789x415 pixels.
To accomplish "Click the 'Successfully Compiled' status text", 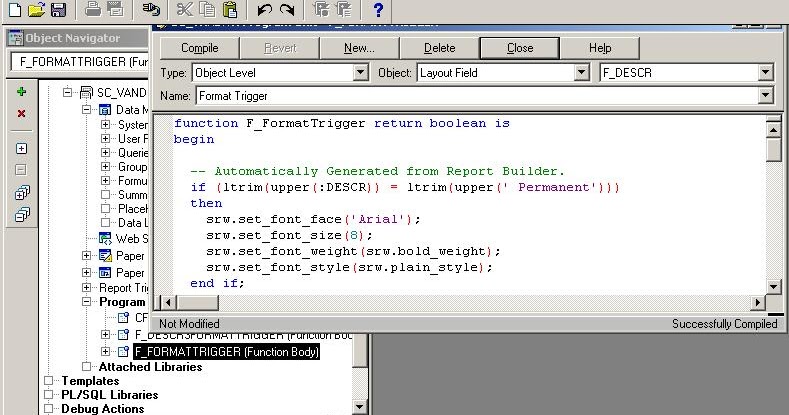I will 725,324.
